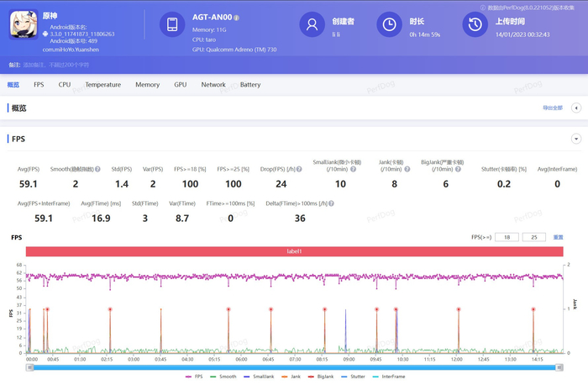
Task: Click the AGT-AN00 device phone icon
Action: [x=172, y=25]
